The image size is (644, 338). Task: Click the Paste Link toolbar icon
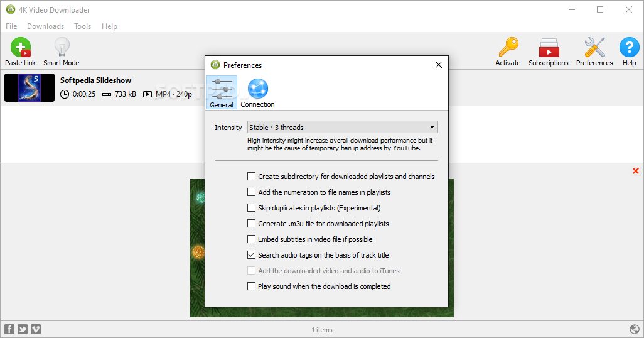(21, 47)
